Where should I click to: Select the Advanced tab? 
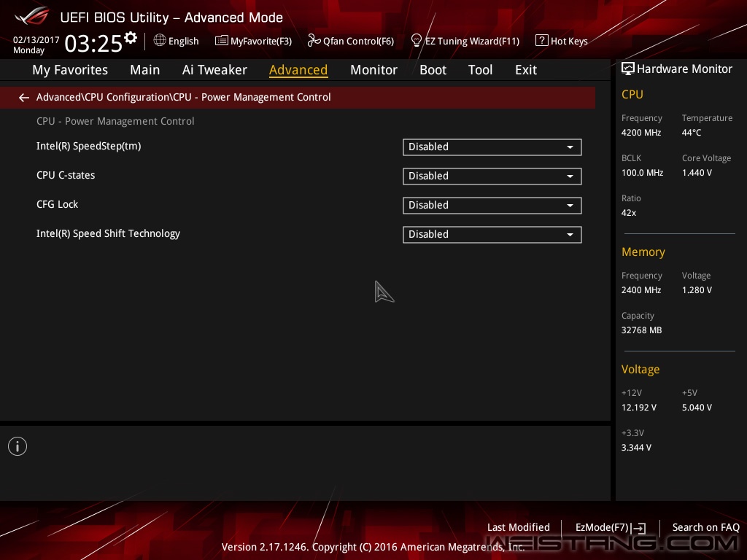tap(298, 70)
